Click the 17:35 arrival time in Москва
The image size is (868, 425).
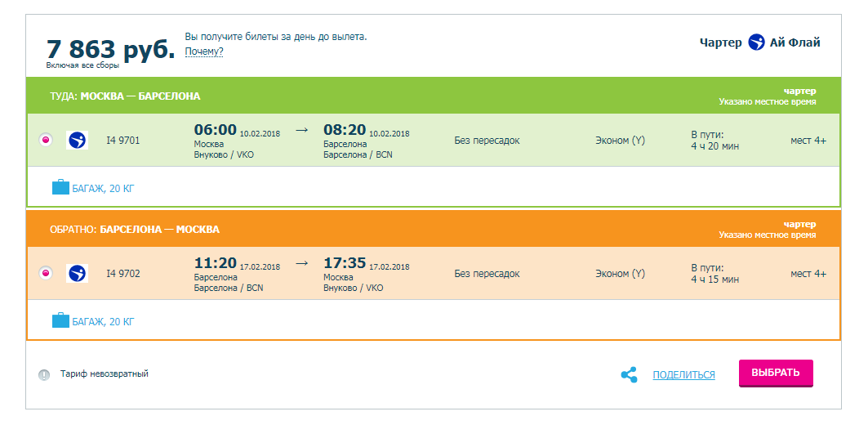[345, 263]
